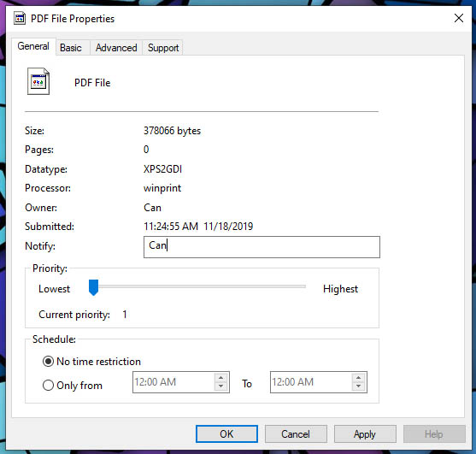This screenshot has width=476, height=454.
Task: Click the submitted time 11:24:55 AM 11/18/2019
Action: 198,227
